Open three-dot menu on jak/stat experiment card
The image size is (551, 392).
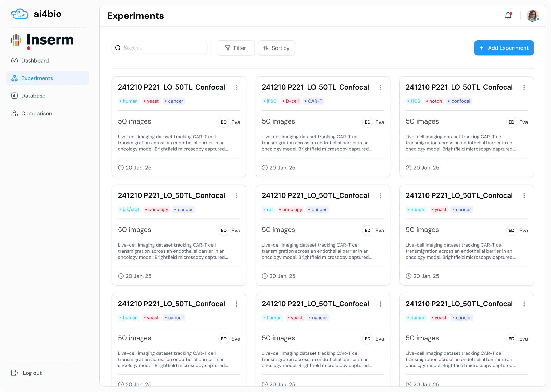click(x=236, y=195)
